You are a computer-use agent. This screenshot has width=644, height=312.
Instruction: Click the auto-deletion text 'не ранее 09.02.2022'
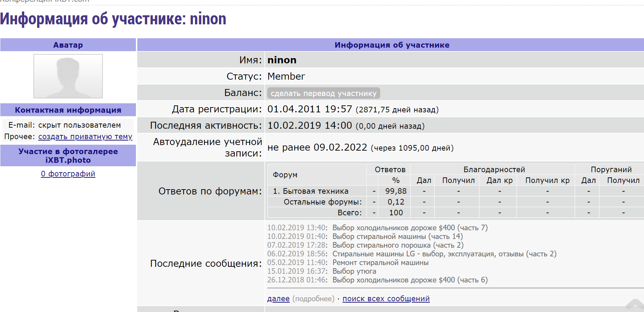[x=317, y=147]
